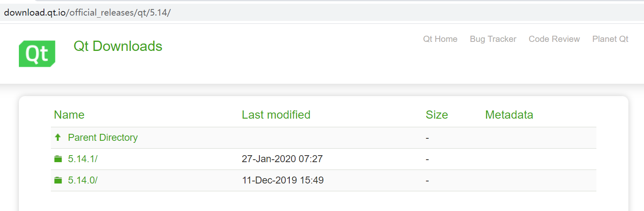Click the Qt Downloads page title
644x211 pixels.
pos(118,46)
